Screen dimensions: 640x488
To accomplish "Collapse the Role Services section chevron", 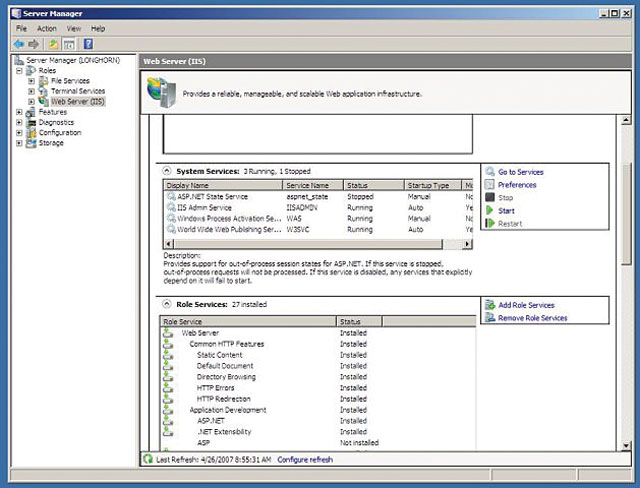I will tap(167, 304).
